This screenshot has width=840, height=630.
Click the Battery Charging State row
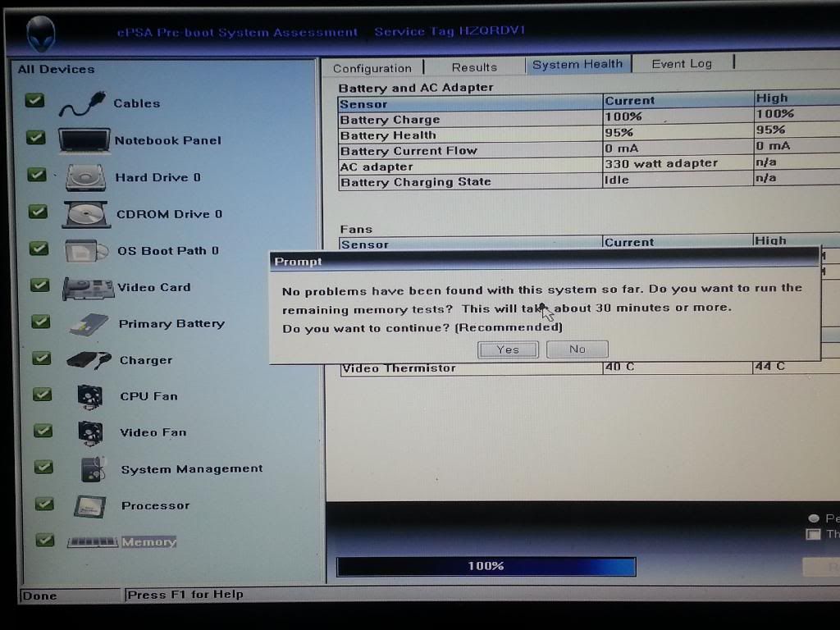pos(589,180)
